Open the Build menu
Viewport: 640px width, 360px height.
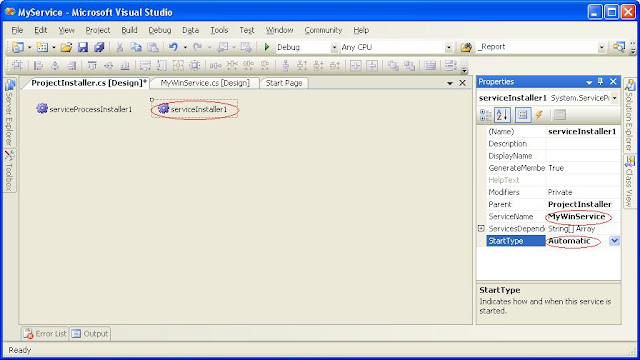point(129,30)
